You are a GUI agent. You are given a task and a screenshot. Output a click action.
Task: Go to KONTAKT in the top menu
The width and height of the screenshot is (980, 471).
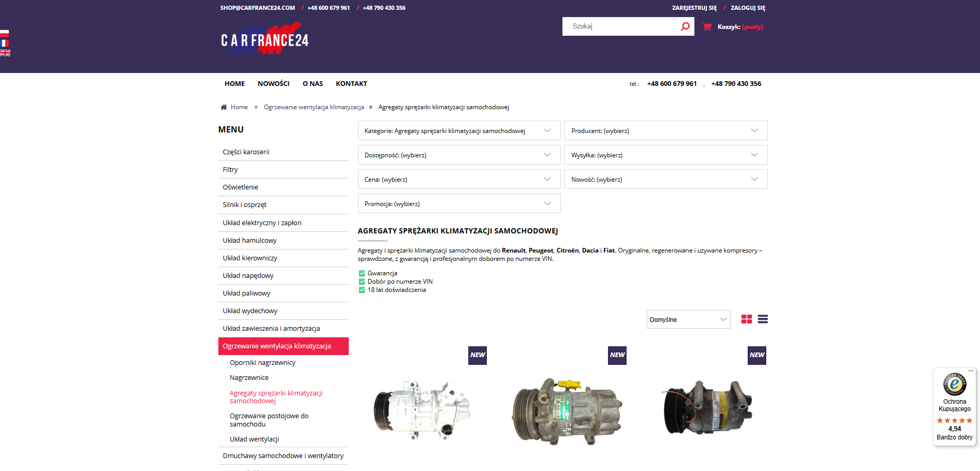[351, 84]
